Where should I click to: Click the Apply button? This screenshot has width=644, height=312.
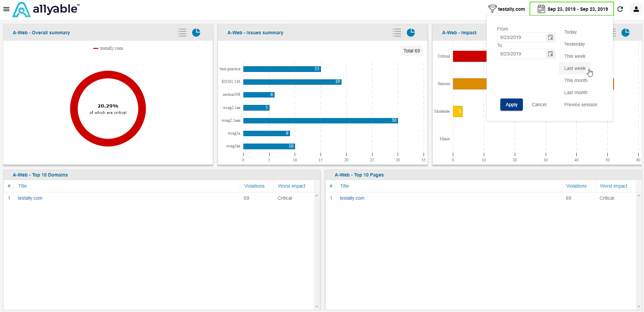(511, 105)
